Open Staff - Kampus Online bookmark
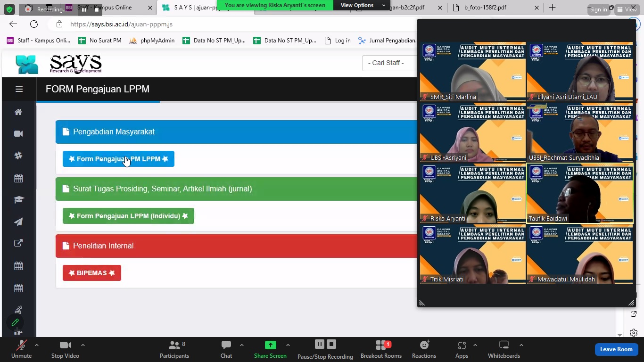This screenshot has height=362, width=644. tap(39, 41)
